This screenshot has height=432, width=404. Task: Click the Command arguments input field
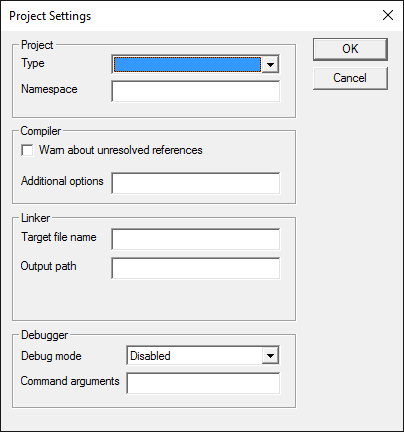coord(203,383)
